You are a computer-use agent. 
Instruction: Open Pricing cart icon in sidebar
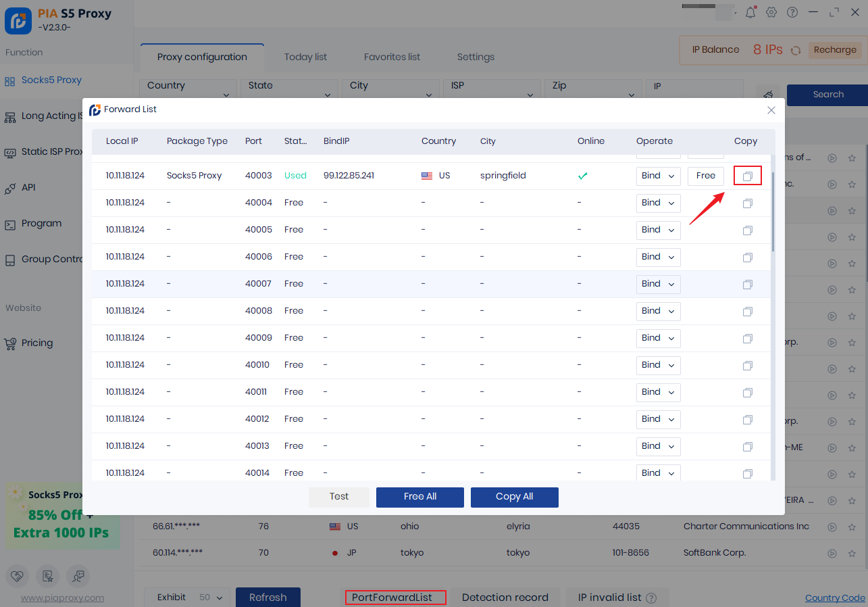9,343
